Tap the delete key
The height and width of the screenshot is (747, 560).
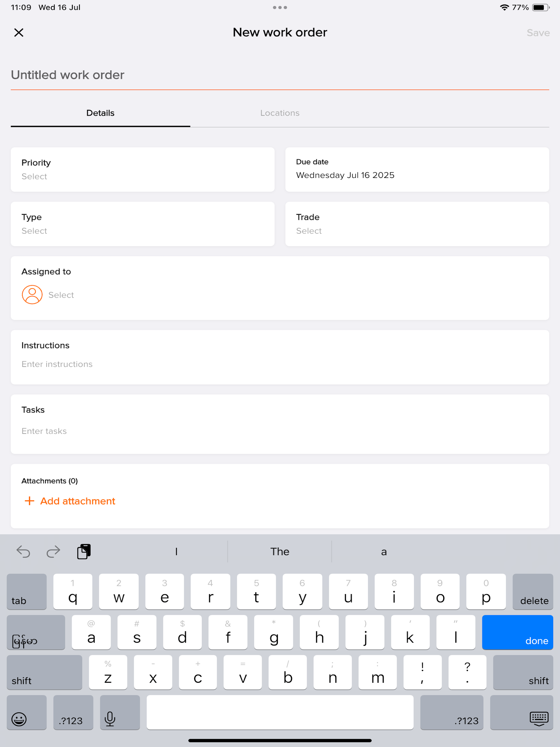(533, 591)
